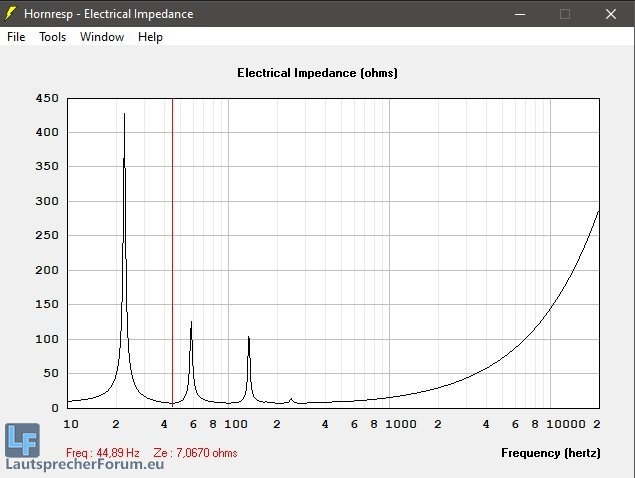Screen dimensions: 635x478
Task: Click the rising curve end at right edge
Action: click(x=597, y=212)
